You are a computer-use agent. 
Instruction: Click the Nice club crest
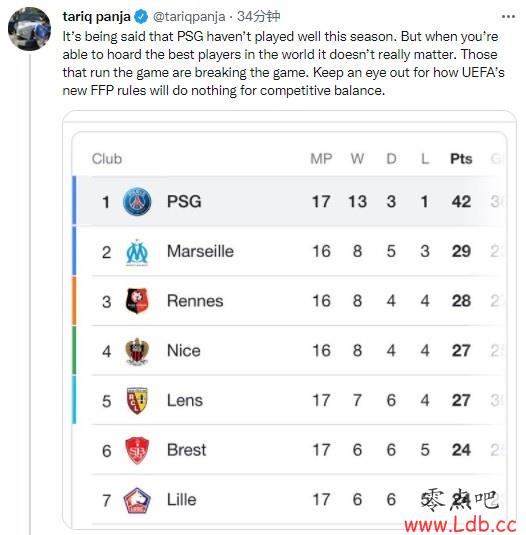(x=137, y=351)
